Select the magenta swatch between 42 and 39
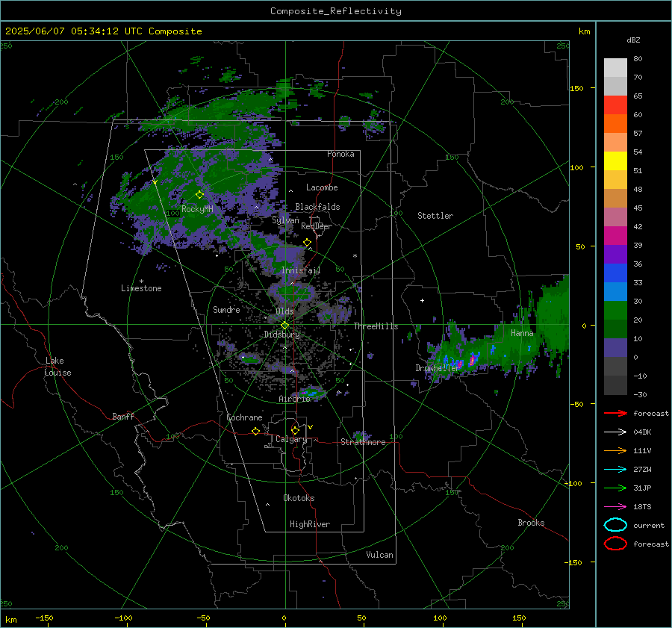Viewport: 672px width, 628px height. (615, 235)
